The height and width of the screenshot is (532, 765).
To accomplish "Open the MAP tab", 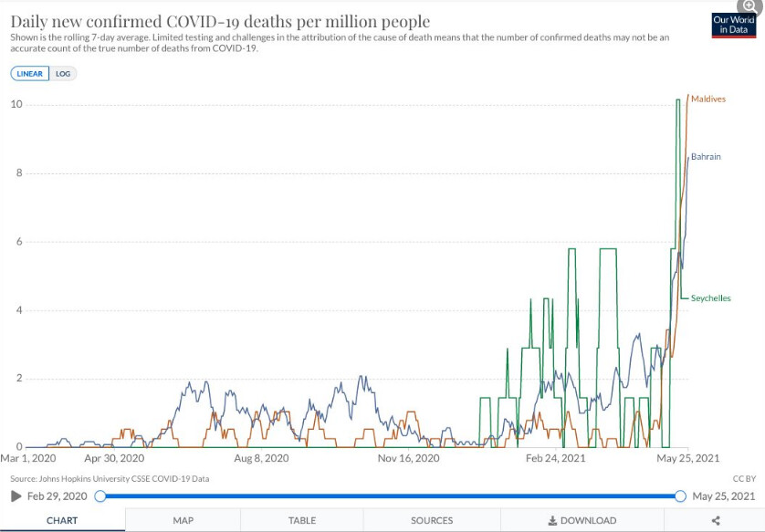I will pyautogui.click(x=183, y=520).
